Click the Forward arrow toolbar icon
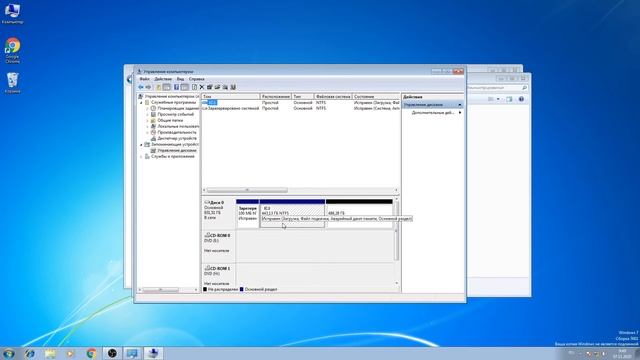This screenshot has height=360, width=640. (x=148, y=87)
